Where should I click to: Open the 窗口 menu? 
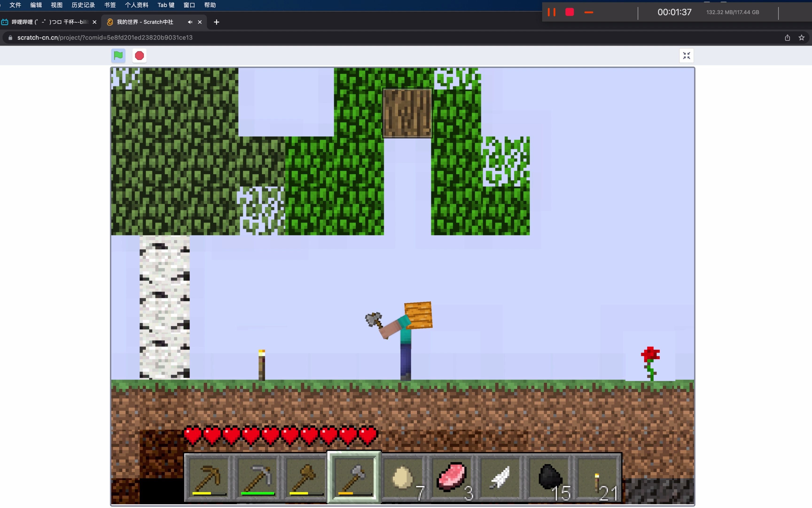tap(189, 5)
